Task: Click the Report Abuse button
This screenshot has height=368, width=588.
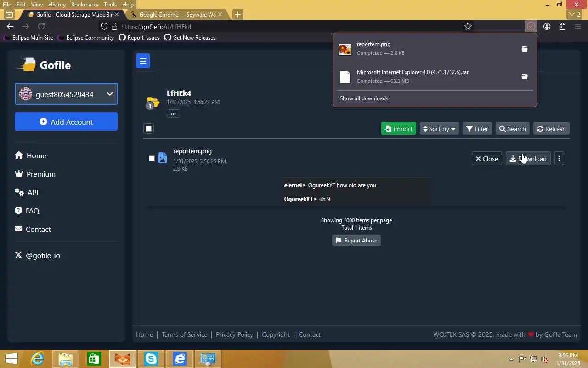Action: coord(356,241)
